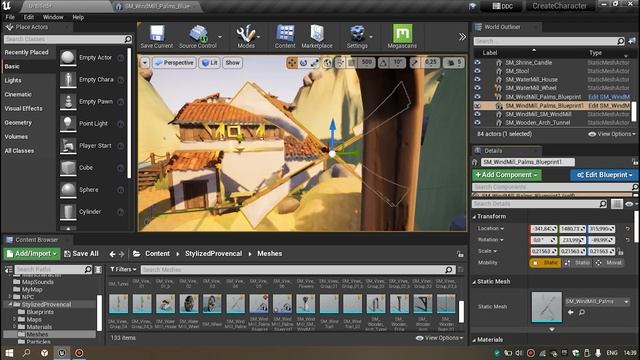Screen dimensions: 640x360
Task: Open the Add Component dropdown
Action: tap(507, 175)
